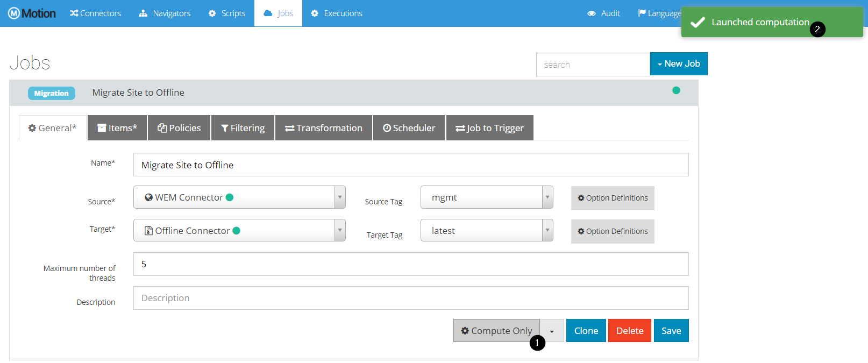Open the Executions page
This screenshot has width=868, height=363.
click(337, 13)
